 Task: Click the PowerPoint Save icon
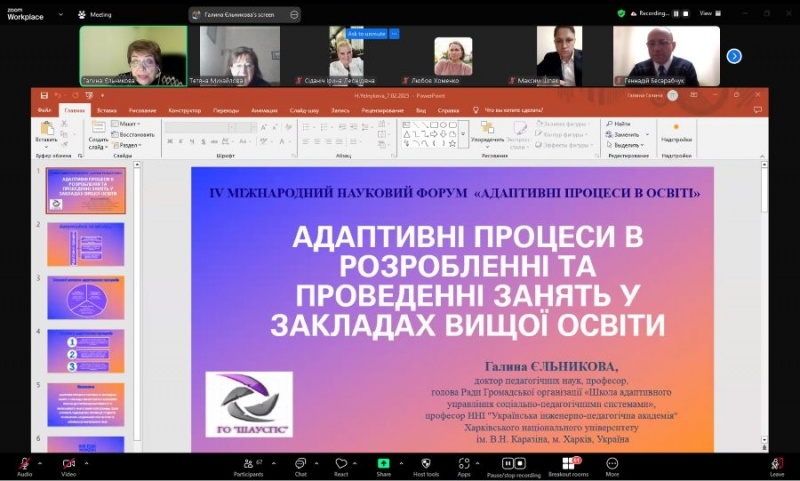[44, 95]
